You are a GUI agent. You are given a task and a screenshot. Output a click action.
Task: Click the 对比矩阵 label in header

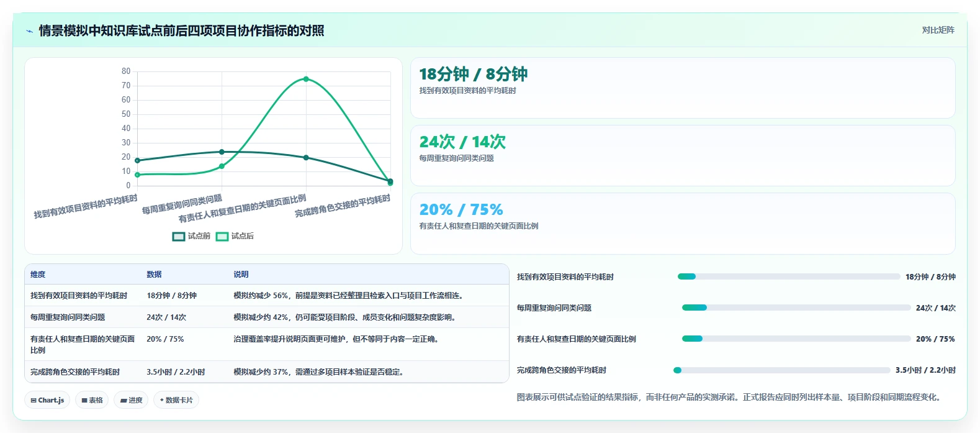click(x=938, y=30)
